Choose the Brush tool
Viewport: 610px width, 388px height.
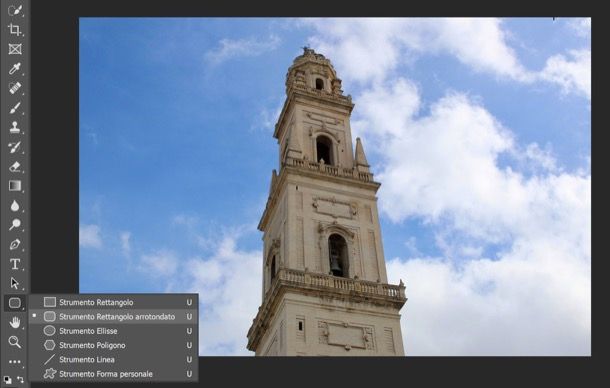tap(15, 108)
